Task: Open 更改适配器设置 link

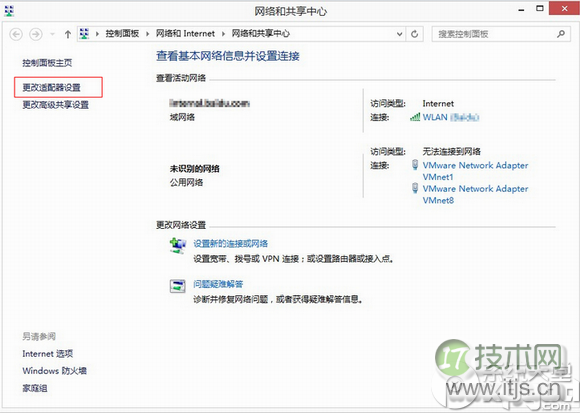Action: tap(51, 88)
